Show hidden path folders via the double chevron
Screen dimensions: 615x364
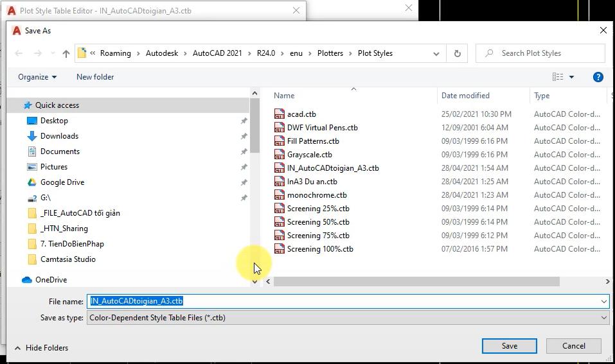coord(93,53)
